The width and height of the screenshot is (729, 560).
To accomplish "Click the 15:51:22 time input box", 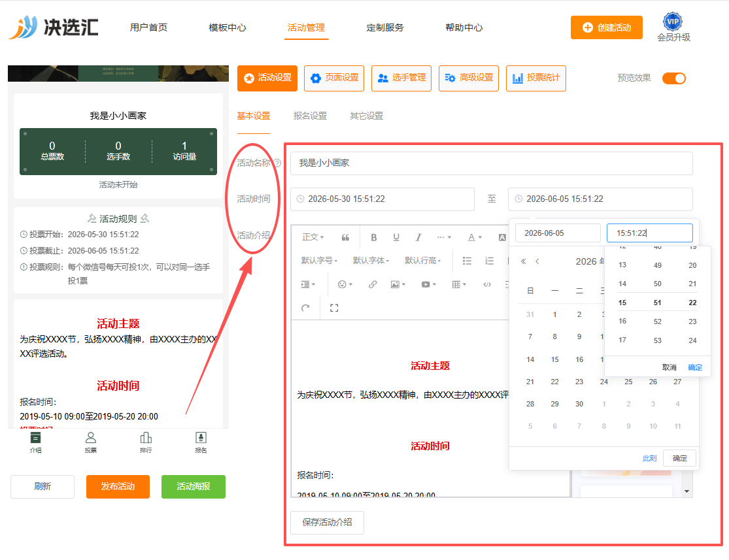I will [x=649, y=233].
